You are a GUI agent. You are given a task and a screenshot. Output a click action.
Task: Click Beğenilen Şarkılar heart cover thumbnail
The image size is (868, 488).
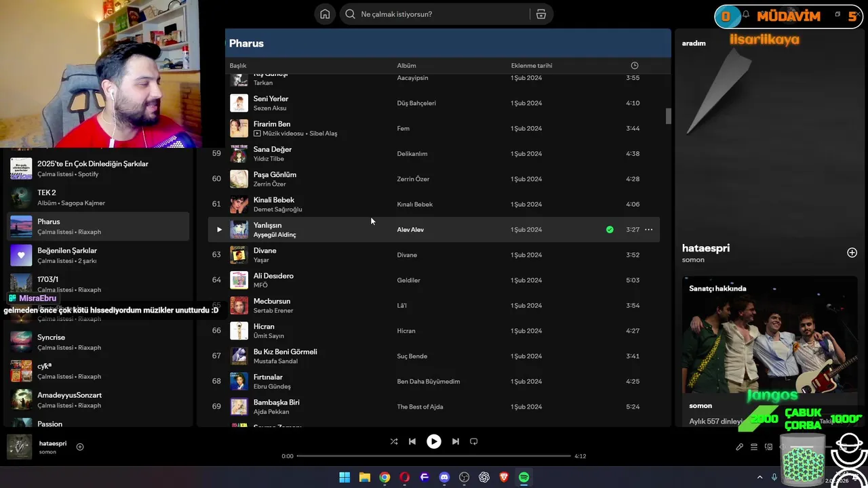point(21,256)
